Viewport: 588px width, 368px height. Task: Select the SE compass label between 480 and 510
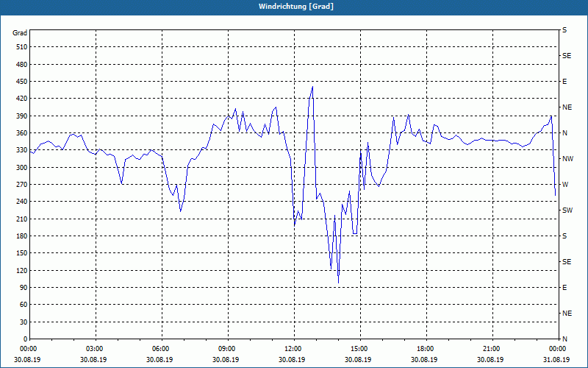pyautogui.click(x=567, y=56)
